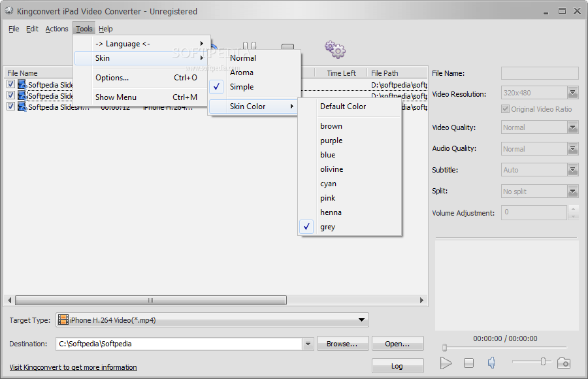
Task: Click the volume slider handle
Action: click(543, 361)
